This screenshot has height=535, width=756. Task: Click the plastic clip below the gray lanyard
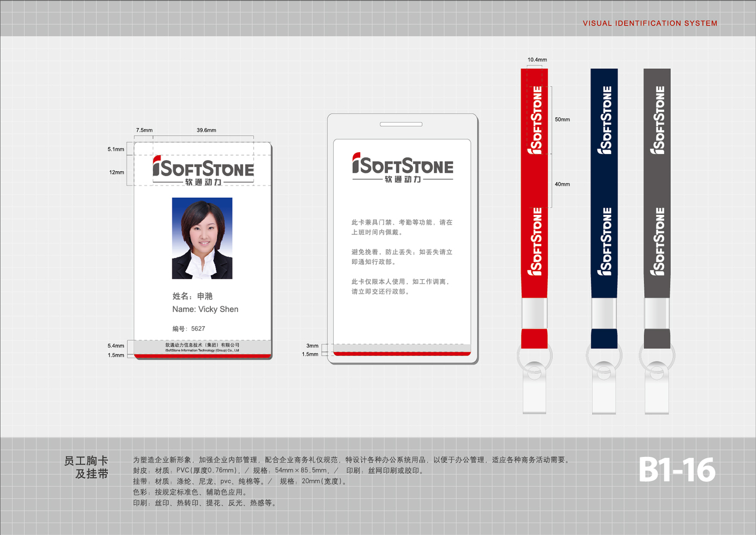(657, 388)
